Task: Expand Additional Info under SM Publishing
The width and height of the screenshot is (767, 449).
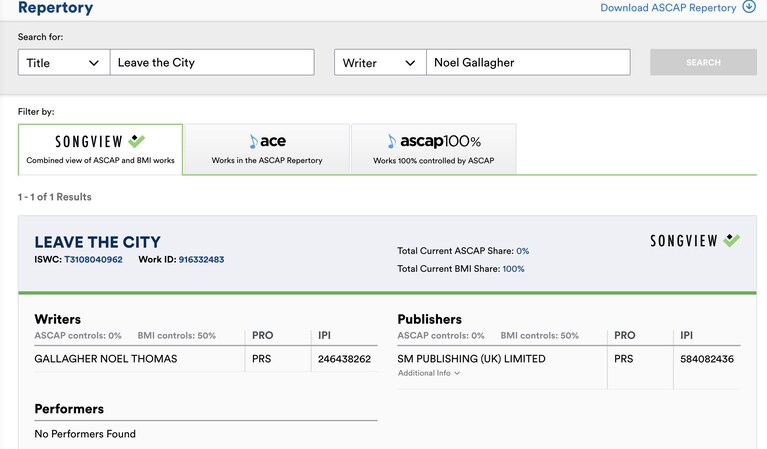Action: pyautogui.click(x=429, y=373)
